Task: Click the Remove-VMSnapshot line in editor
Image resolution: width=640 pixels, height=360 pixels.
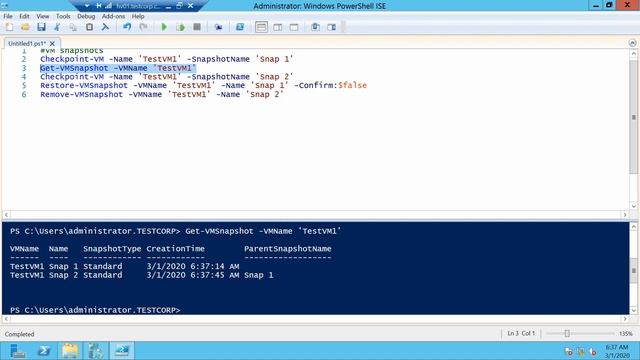Action: (x=162, y=94)
